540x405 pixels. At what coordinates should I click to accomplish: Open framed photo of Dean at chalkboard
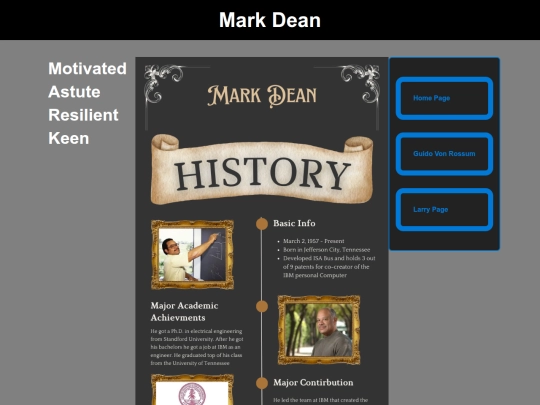193,255
